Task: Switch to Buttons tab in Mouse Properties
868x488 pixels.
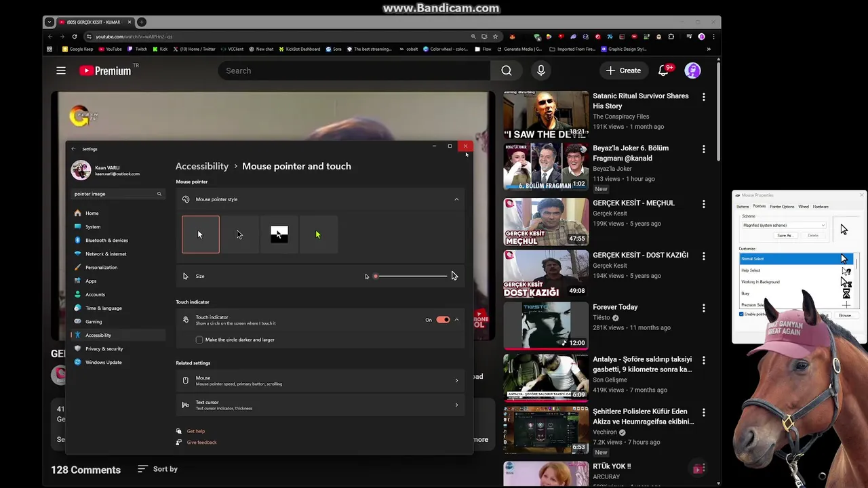Action: point(743,207)
